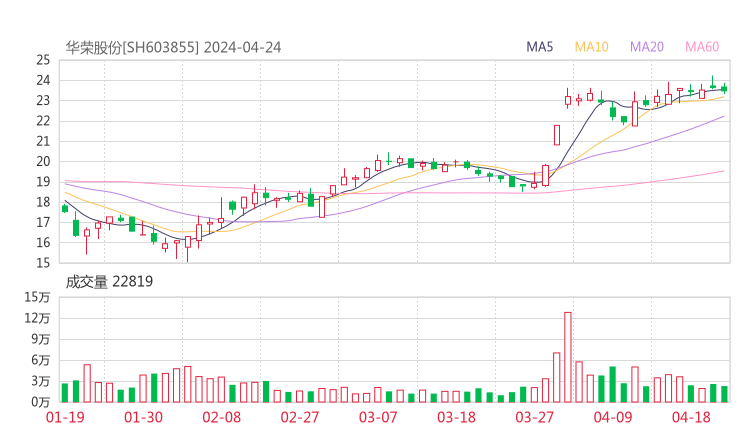Click the 03-27 date label
The width and height of the screenshot is (740, 440).
point(534,417)
